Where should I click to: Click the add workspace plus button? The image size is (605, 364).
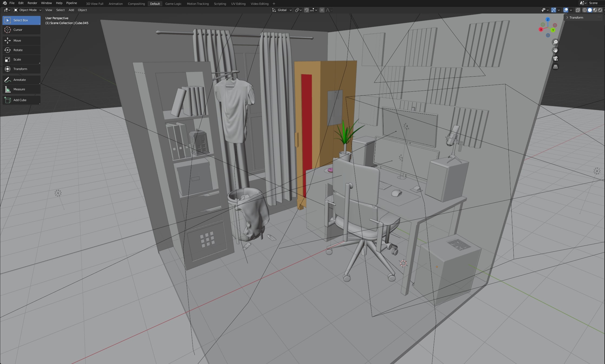pyautogui.click(x=274, y=4)
